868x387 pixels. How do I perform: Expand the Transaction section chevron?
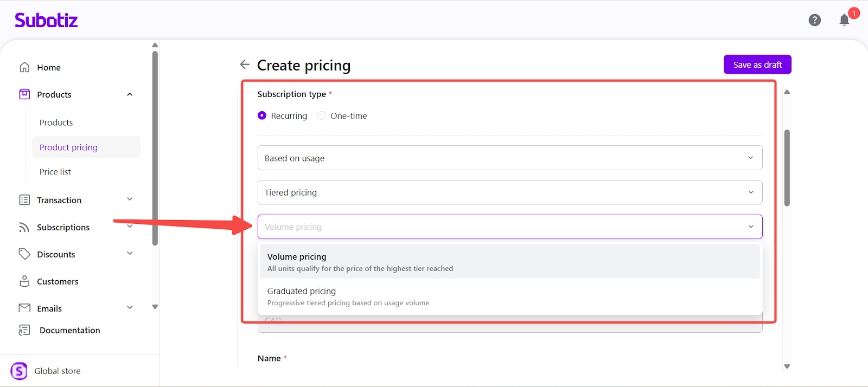(130, 199)
